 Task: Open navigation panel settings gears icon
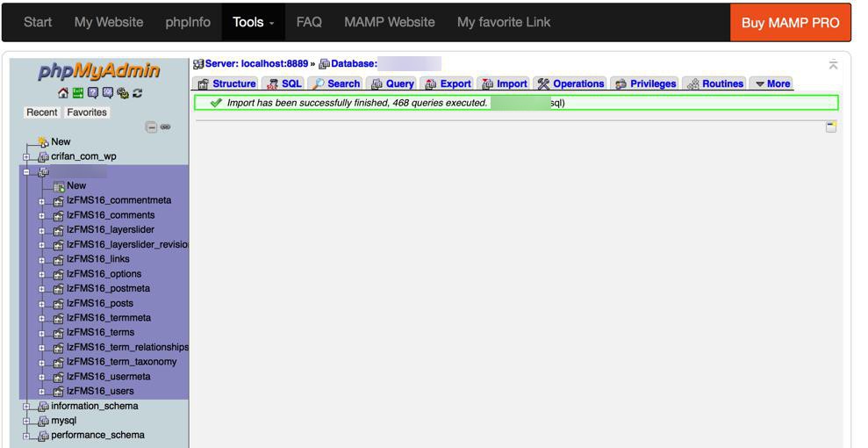pos(123,93)
